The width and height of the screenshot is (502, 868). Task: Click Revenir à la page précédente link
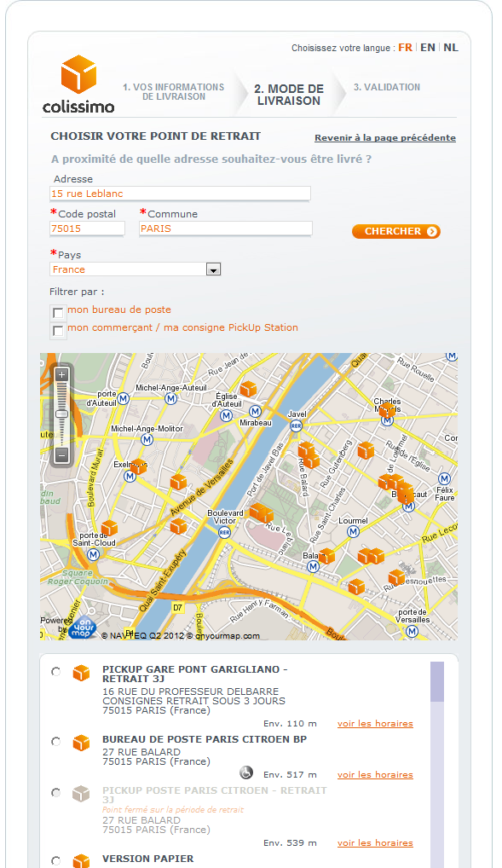385,138
